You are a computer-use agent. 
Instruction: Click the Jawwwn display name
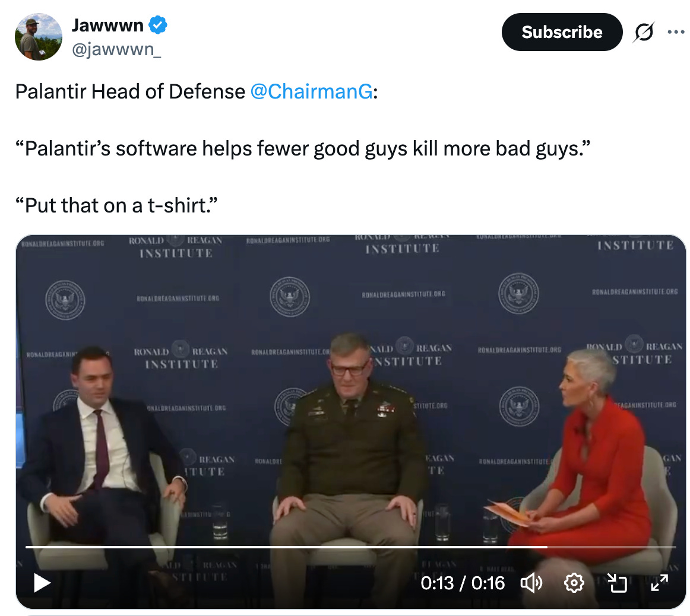click(108, 25)
